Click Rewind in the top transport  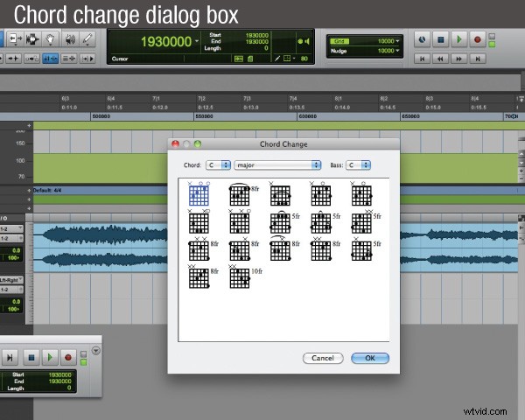tap(441, 59)
